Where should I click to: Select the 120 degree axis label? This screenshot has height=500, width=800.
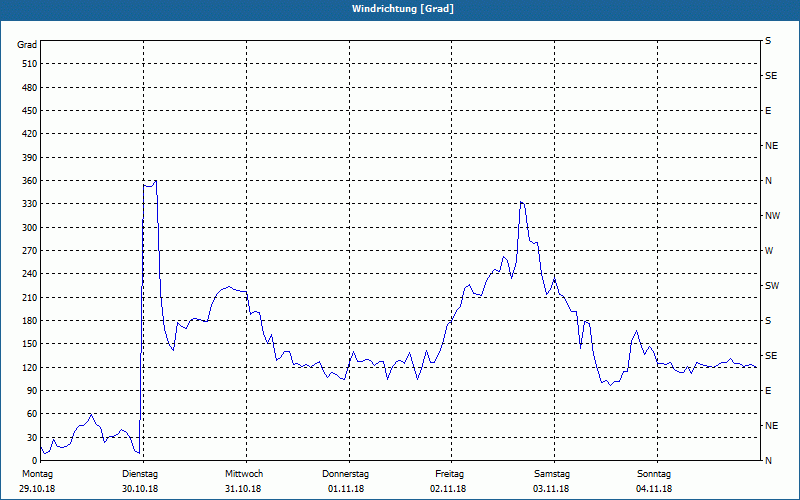pos(30,367)
